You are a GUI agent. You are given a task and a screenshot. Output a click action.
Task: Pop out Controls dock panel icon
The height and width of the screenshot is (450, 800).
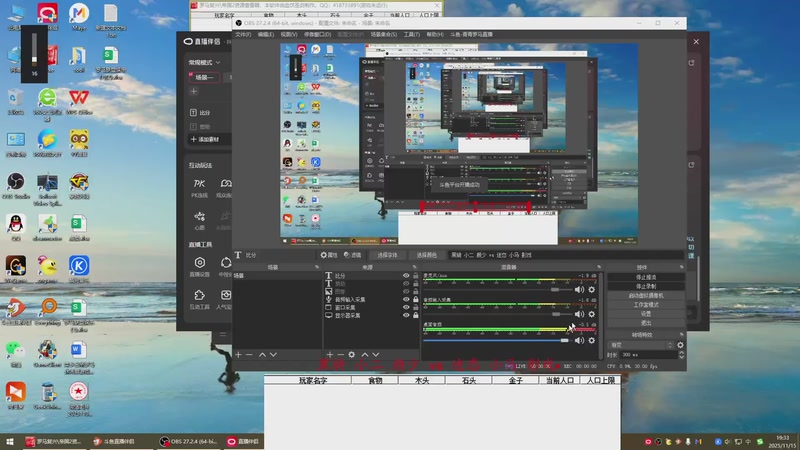[x=682, y=267]
